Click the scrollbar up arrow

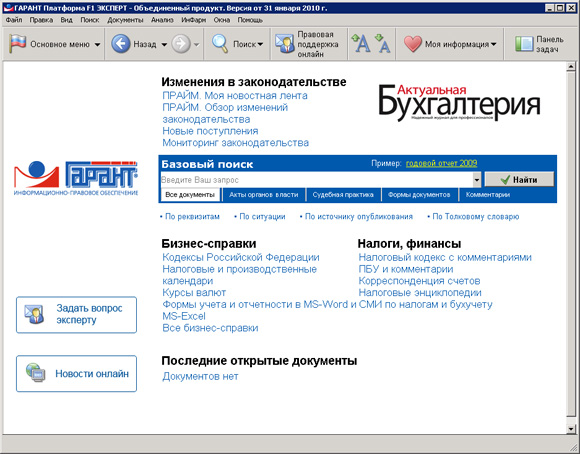(x=571, y=67)
